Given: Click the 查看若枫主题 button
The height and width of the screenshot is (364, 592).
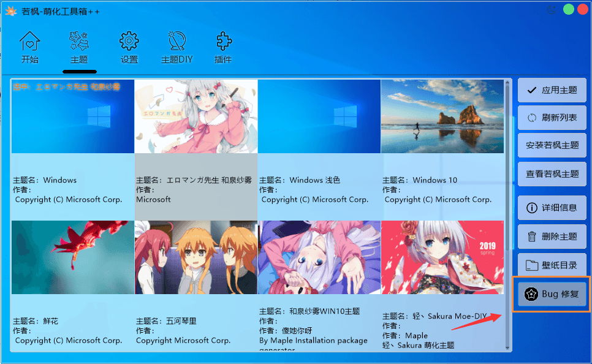Looking at the screenshot, I should tap(552, 174).
